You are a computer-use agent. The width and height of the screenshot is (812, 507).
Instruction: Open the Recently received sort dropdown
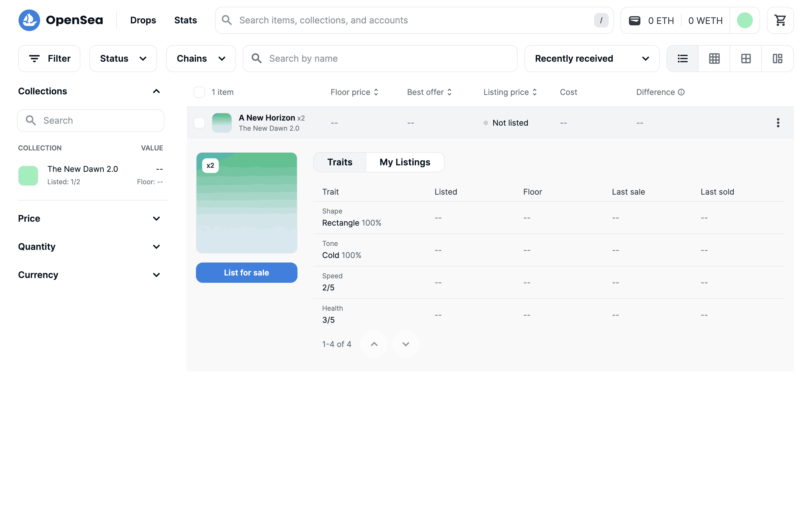tap(592, 59)
